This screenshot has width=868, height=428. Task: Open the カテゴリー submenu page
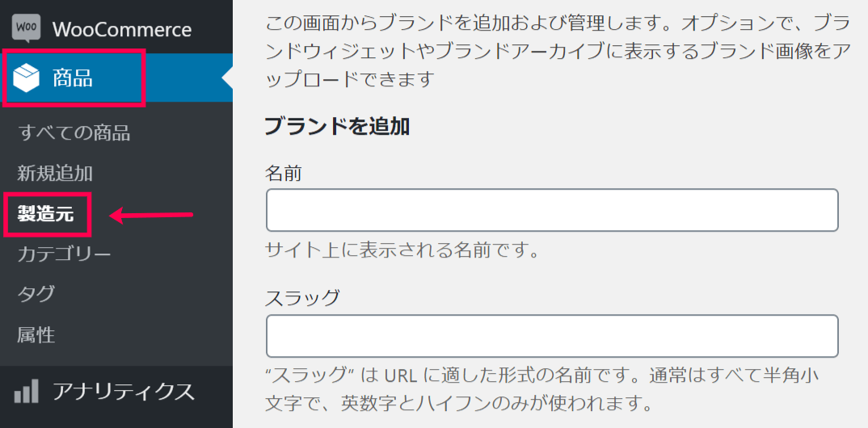pyautogui.click(x=64, y=254)
